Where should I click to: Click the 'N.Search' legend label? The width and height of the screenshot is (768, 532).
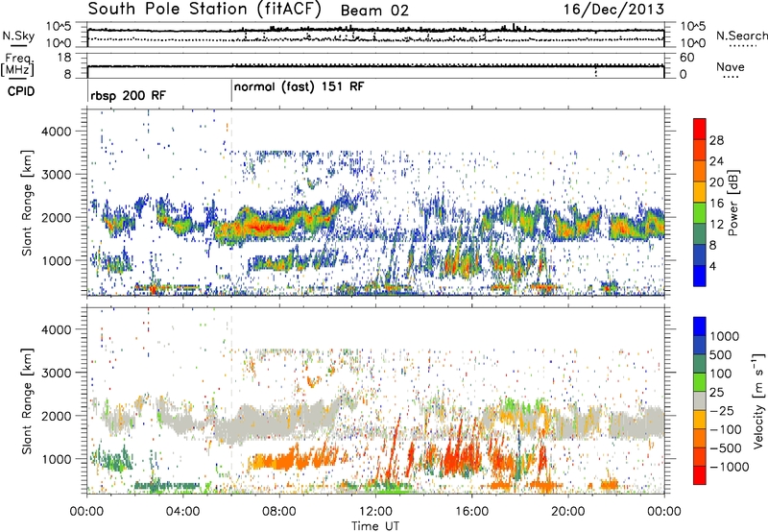pyautogui.click(x=741, y=36)
